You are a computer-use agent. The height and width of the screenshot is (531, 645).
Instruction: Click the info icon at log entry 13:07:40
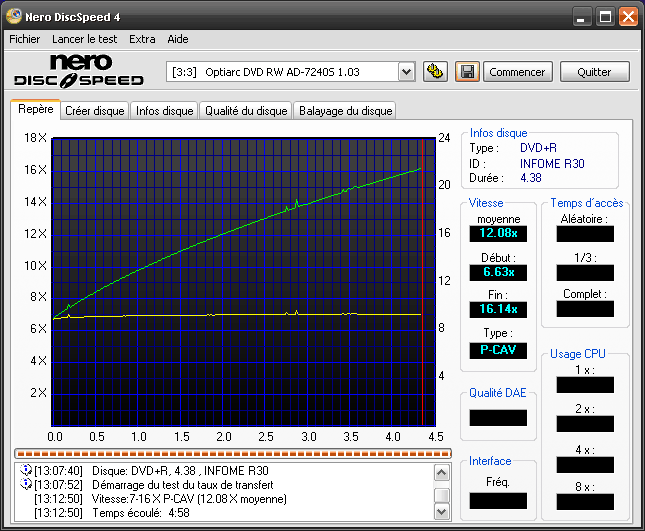[x=26, y=470]
